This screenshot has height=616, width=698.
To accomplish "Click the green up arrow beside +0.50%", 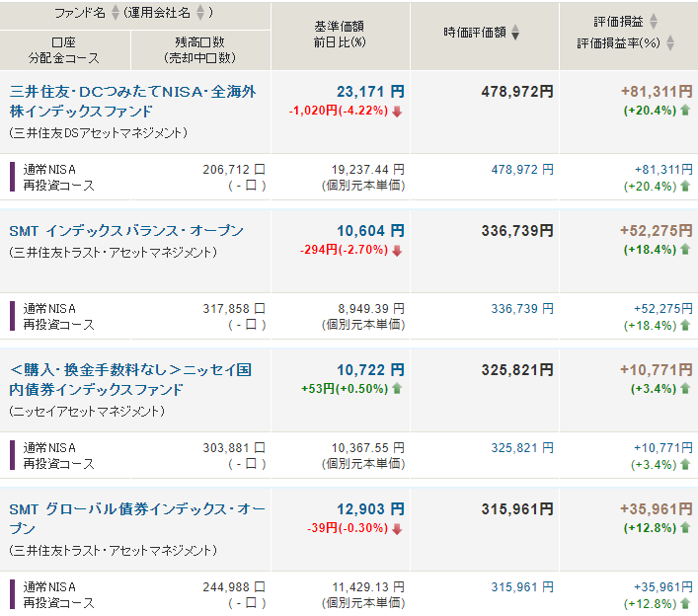I will point(397,389).
